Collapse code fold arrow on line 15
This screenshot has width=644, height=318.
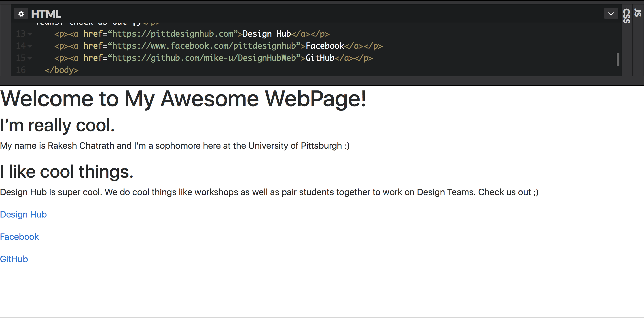click(30, 58)
